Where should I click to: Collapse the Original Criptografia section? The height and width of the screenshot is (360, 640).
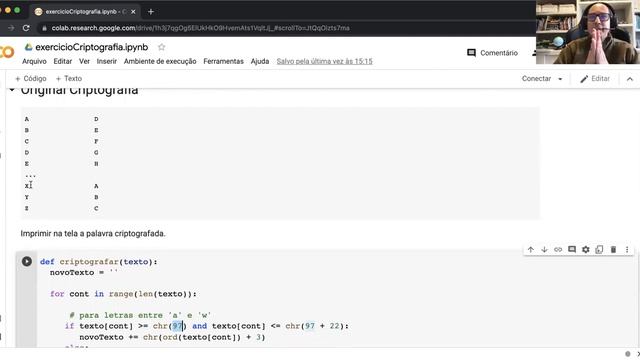tap(12, 90)
